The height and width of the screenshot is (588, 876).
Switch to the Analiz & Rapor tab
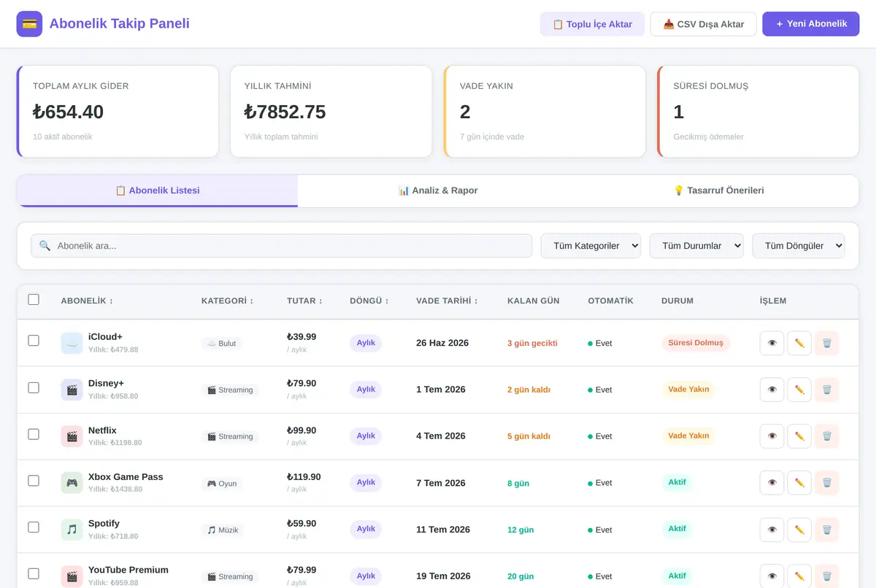[x=438, y=190]
